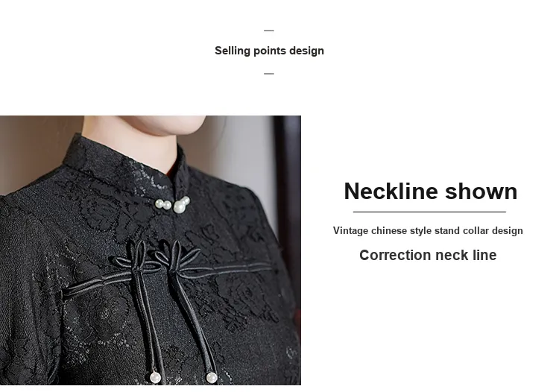Click "Vintage chinese style stand collar design" text
This screenshot has height=392, width=559.
coord(428,230)
